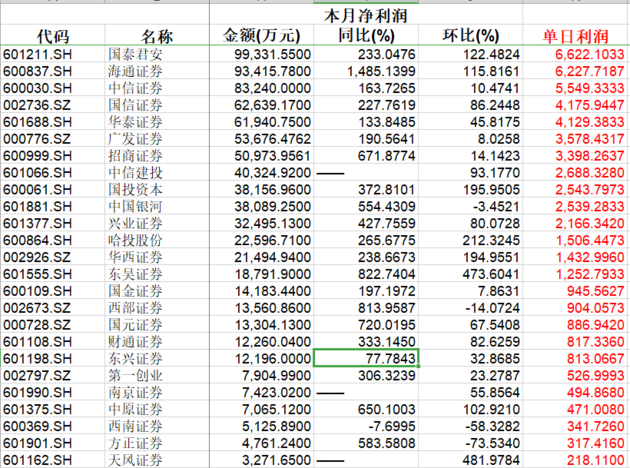Select the 代码 column header cell
This screenshot has height=468, width=630.
[x=53, y=35]
